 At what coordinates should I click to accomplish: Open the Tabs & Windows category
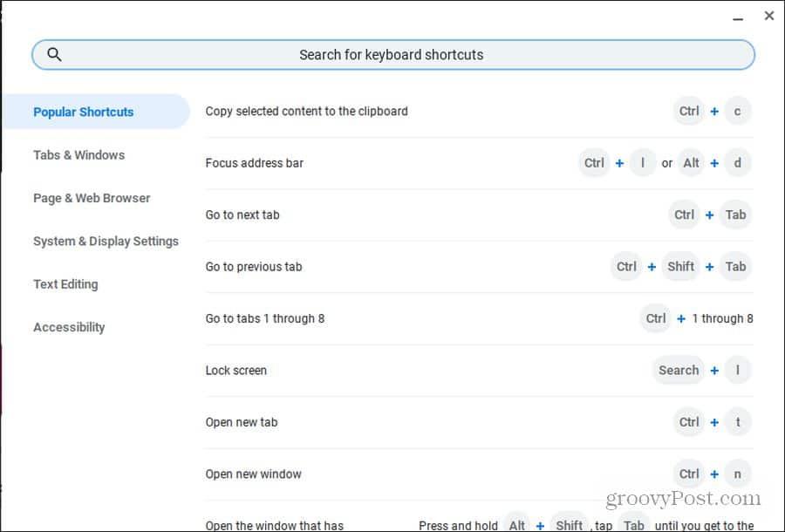point(79,155)
